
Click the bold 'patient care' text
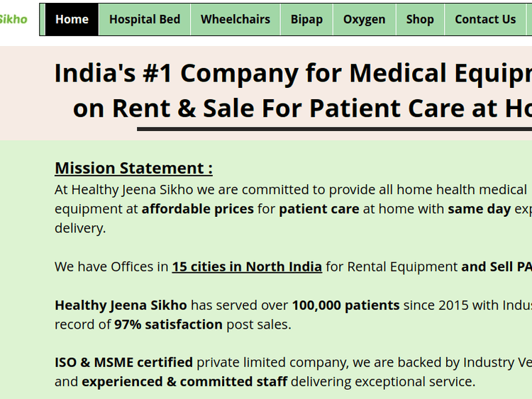319,209
